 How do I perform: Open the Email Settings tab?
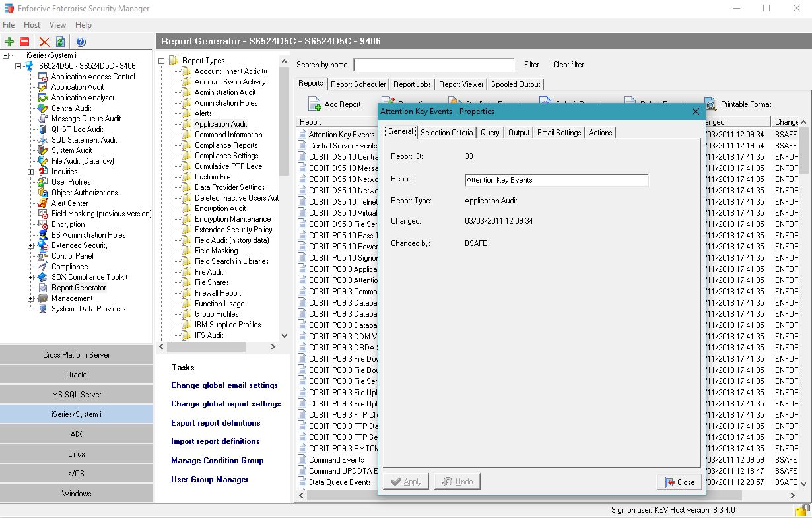558,133
